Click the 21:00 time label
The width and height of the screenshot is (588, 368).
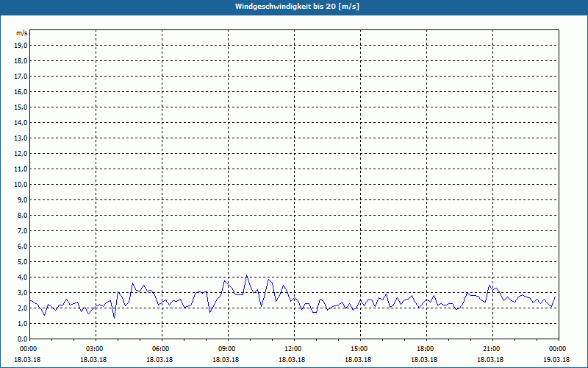click(492, 349)
